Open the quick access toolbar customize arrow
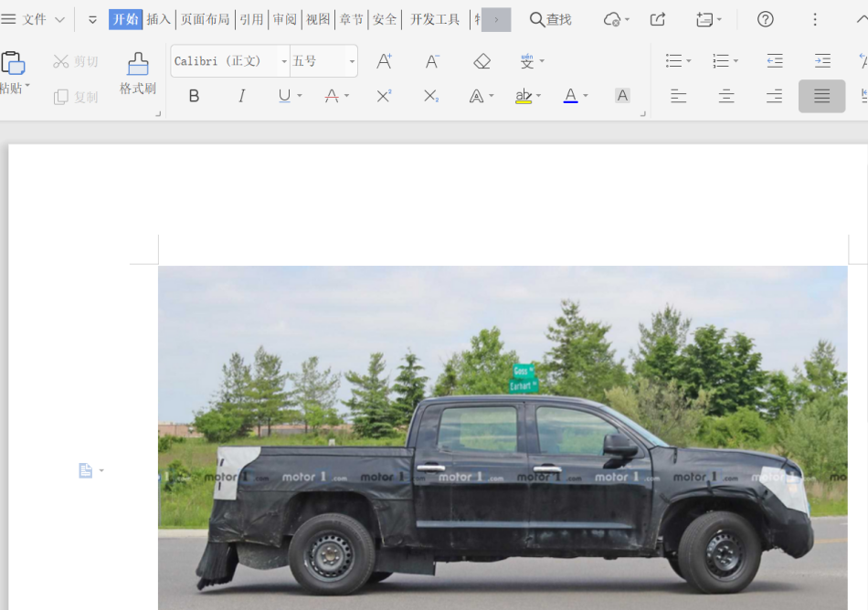Image resolution: width=868 pixels, height=610 pixels. (92, 20)
